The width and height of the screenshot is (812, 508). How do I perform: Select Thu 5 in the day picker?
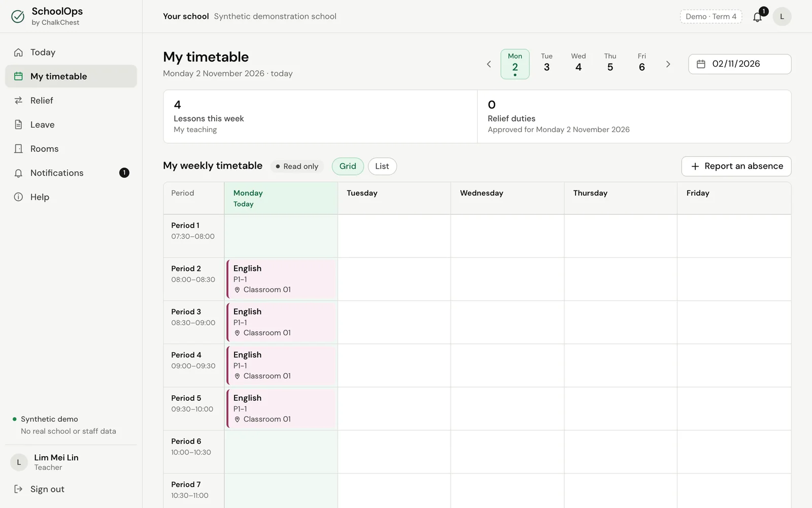tap(610, 64)
